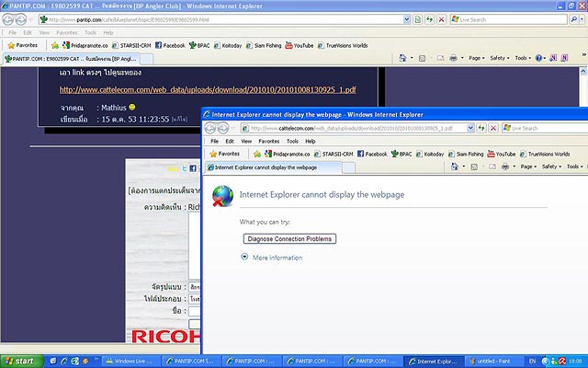Click Stop red X in PANTIP window

point(441,19)
